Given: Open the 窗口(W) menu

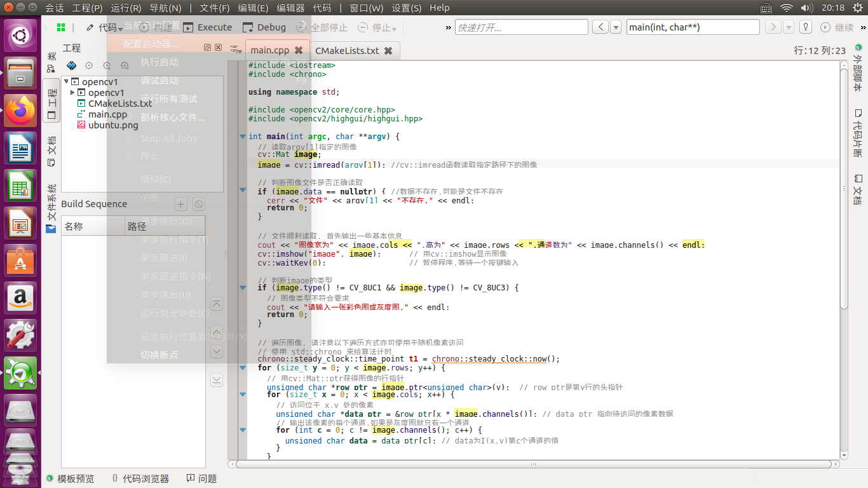Looking at the screenshot, I should (x=366, y=8).
